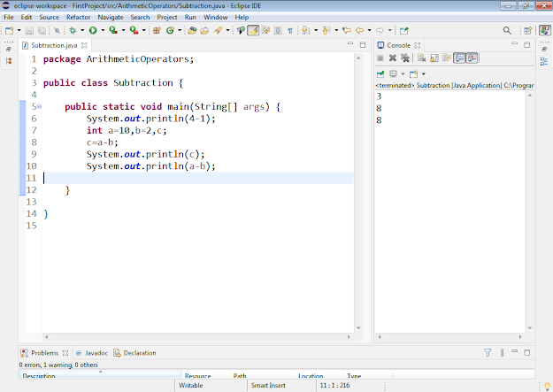Open the Problems View Menu dots

pos(503,352)
